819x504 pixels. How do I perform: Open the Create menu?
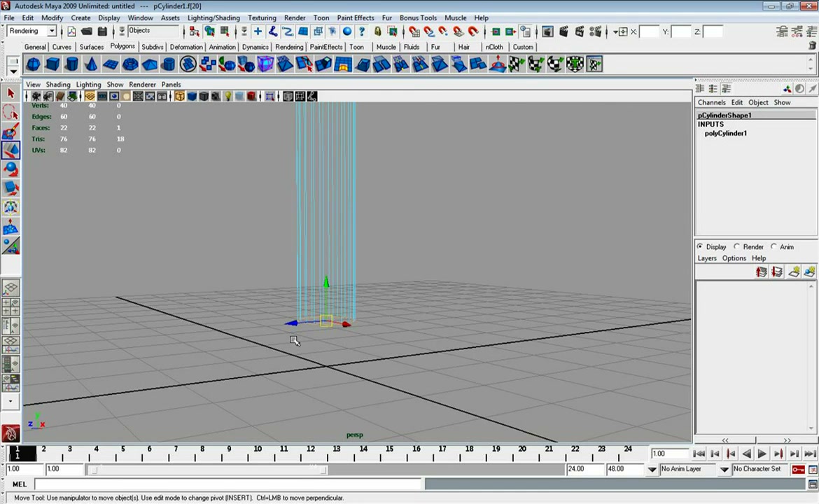(x=80, y=17)
